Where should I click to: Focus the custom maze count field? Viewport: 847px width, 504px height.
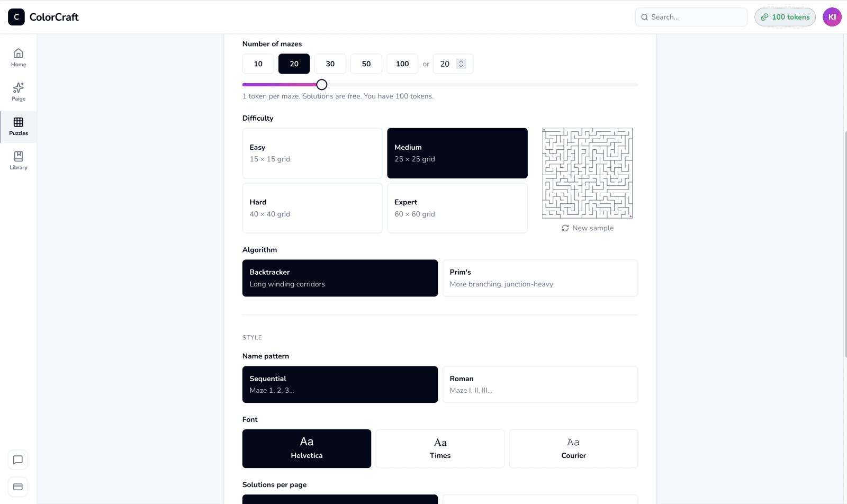coord(453,64)
